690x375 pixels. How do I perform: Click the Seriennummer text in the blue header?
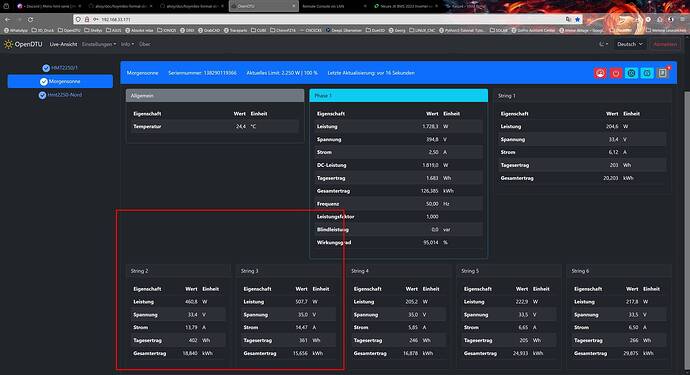tap(202, 73)
